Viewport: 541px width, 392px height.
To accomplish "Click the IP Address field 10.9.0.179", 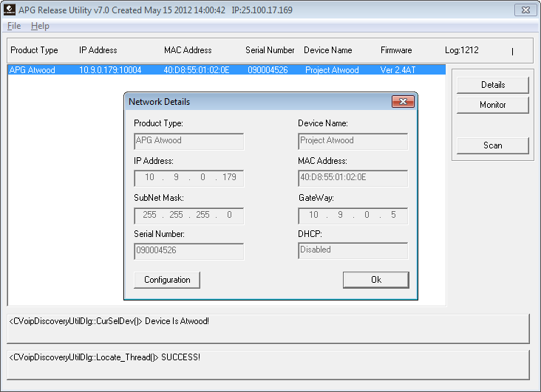I will tap(188, 178).
